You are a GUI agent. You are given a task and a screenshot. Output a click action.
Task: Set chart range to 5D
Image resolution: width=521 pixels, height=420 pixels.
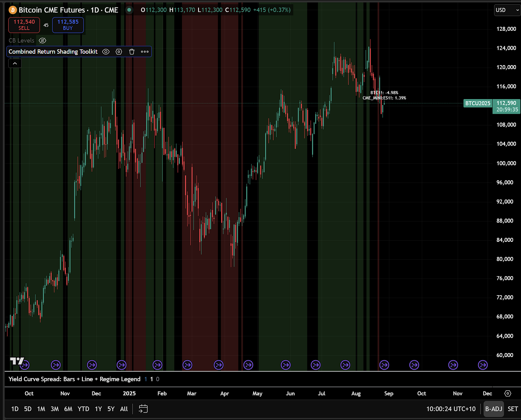point(28,409)
